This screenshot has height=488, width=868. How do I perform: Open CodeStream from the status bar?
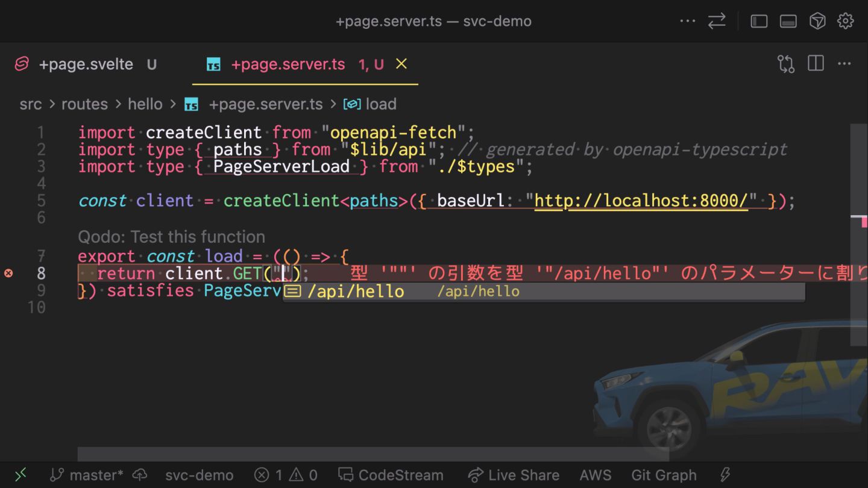point(391,475)
